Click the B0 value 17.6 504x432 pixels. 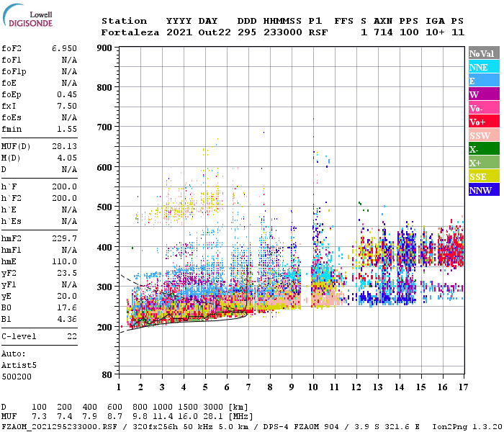[67, 308]
